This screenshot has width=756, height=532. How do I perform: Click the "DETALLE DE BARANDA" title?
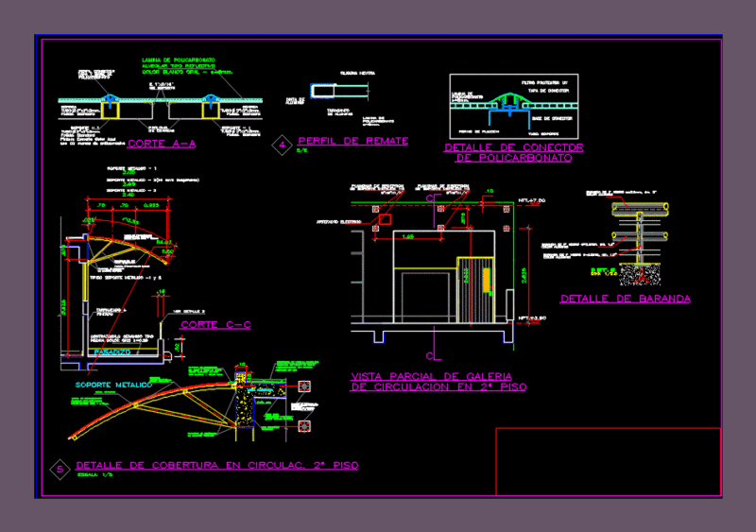pyautogui.click(x=626, y=299)
